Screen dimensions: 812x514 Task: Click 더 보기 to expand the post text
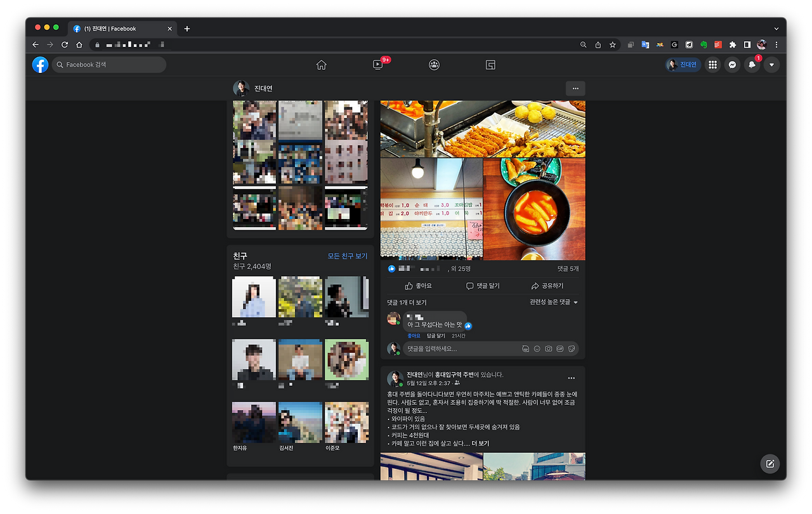[x=480, y=444]
